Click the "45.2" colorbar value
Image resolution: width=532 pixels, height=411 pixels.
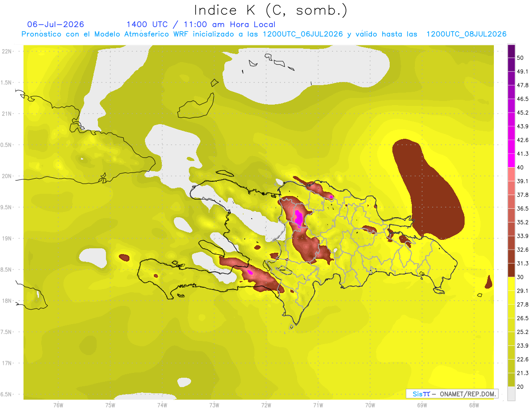point(523,113)
